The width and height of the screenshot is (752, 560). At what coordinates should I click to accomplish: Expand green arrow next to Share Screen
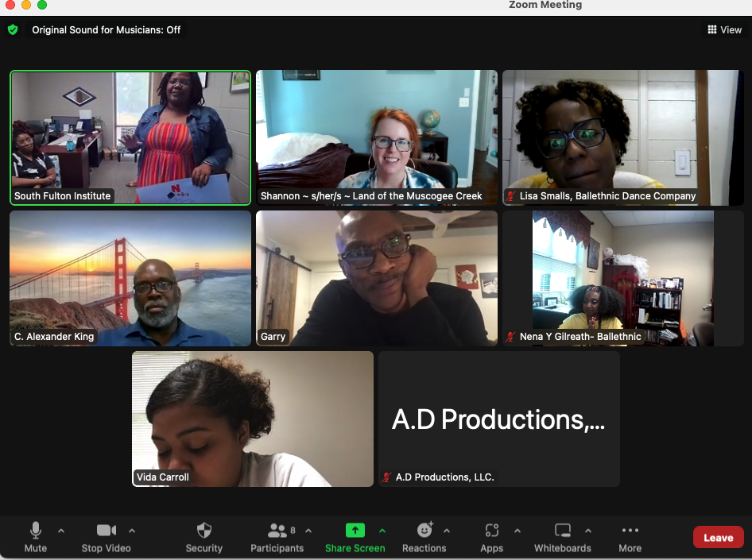[382, 531]
